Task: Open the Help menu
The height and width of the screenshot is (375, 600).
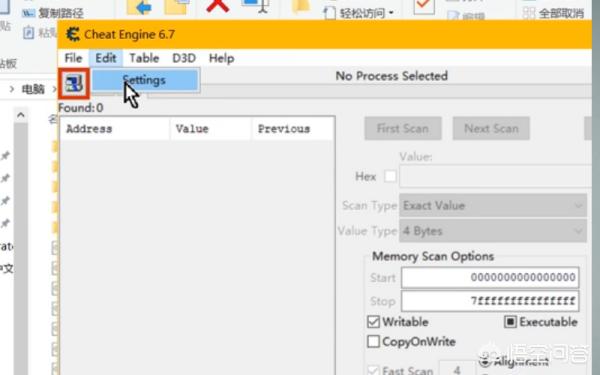Action: 221,58
